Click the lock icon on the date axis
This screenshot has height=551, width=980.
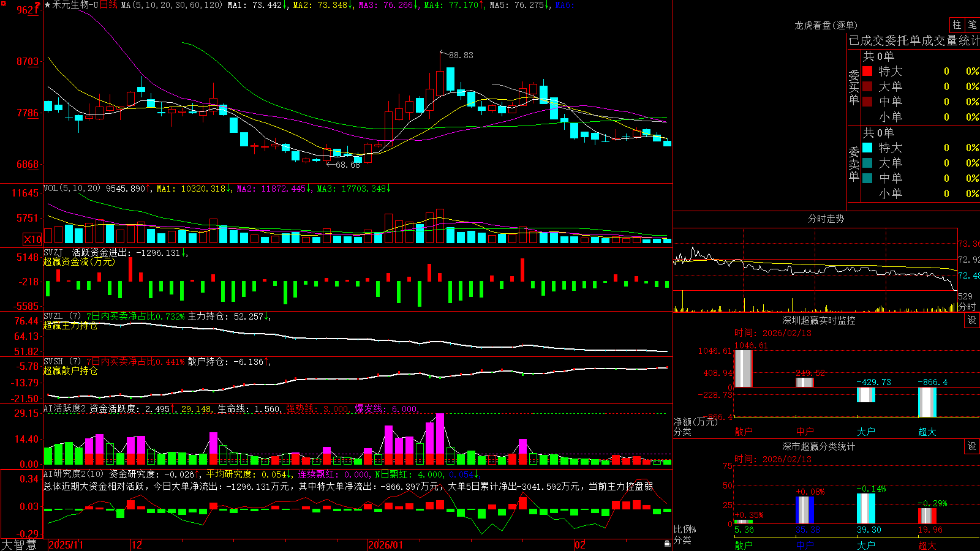point(667,544)
